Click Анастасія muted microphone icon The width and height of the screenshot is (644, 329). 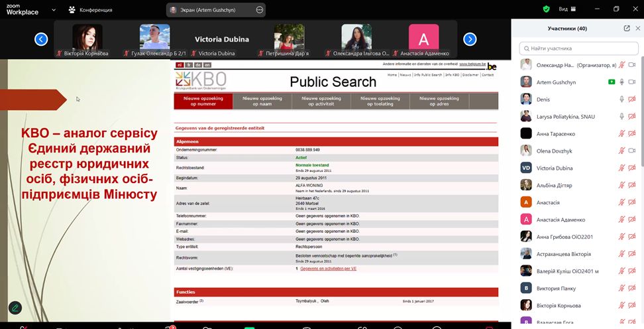pyautogui.click(x=622, y=202)
